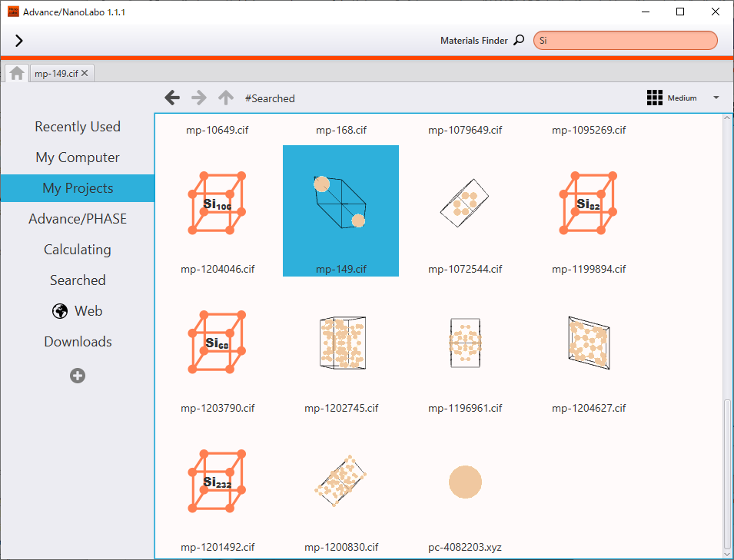Click the #Searched path label
734x560 pixels.
[x=270, y=98]
